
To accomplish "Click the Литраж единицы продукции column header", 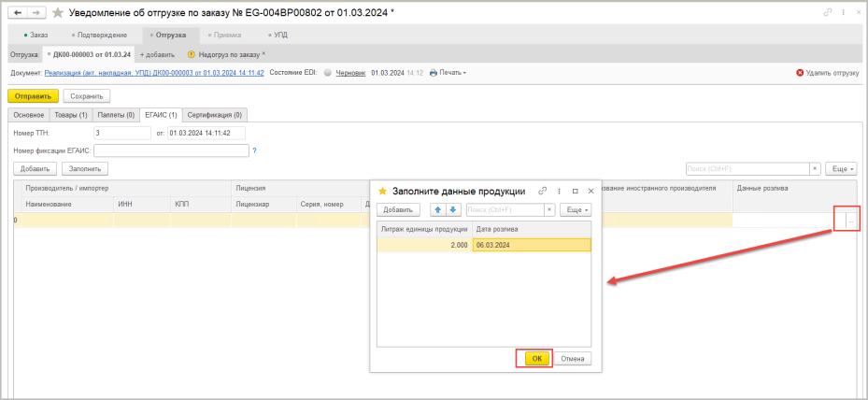I will tap(424, 229).
